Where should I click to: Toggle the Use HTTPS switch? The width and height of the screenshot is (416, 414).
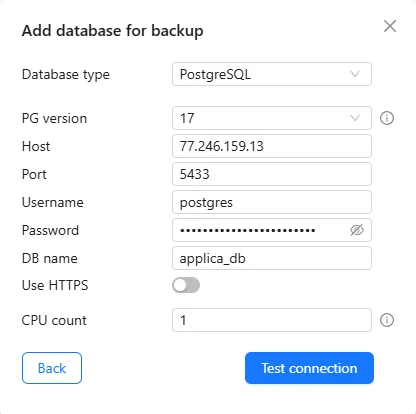(186, 285)
